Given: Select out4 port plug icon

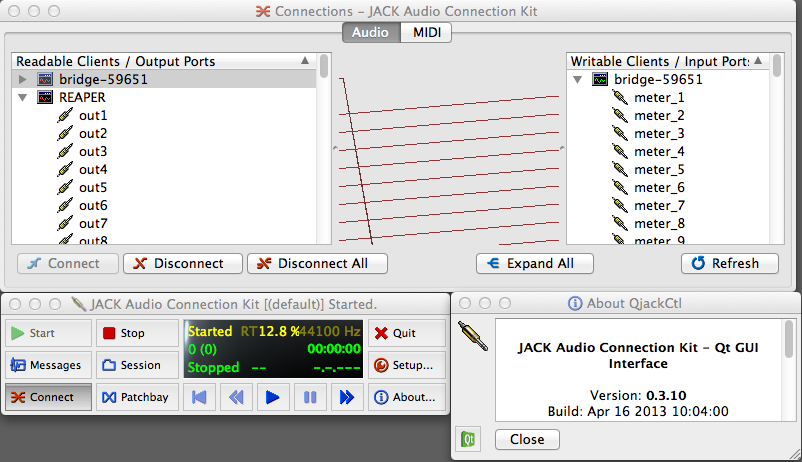Looking at the screenshot, I should 65,169.
